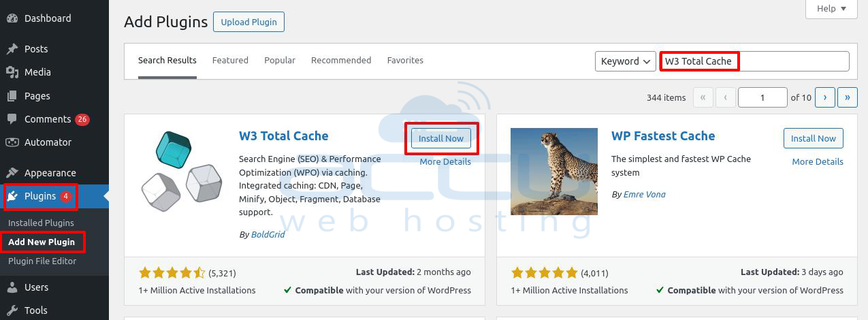Click the Posts pushpin icon
Screen dimensions: 868x320
[x=12, y=49]
